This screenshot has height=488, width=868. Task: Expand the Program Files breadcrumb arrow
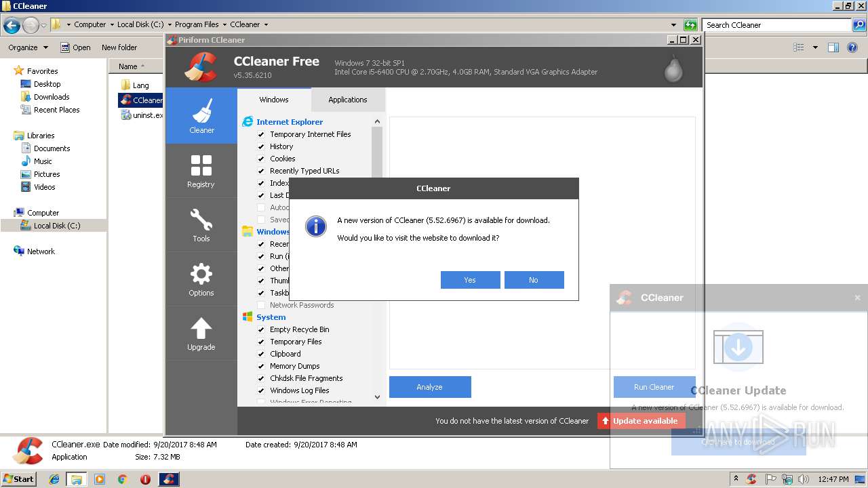(224, 25)
